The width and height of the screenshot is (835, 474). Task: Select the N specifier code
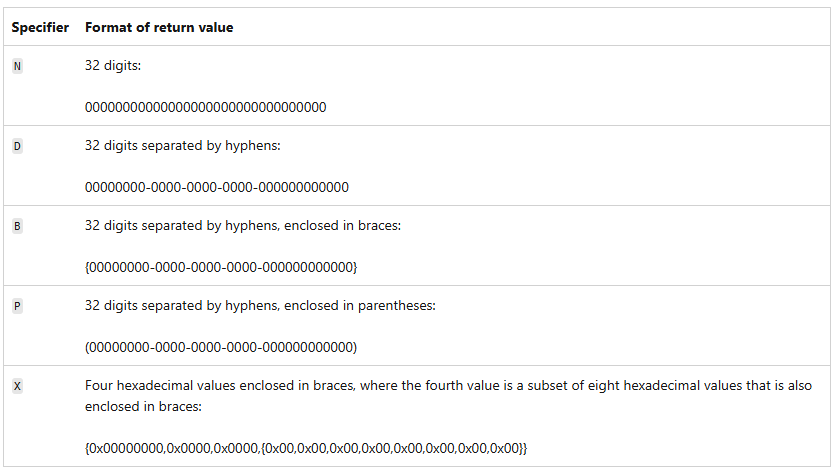(16, 66)
